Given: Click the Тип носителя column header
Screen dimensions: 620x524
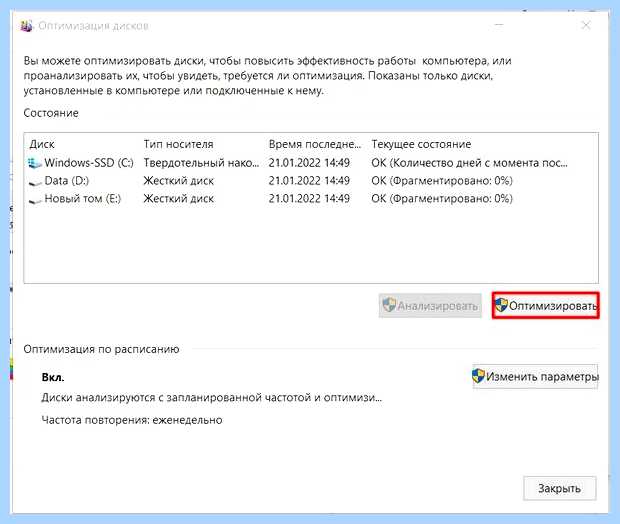Looking at the screenshot, I should click(x=178, y=144).
